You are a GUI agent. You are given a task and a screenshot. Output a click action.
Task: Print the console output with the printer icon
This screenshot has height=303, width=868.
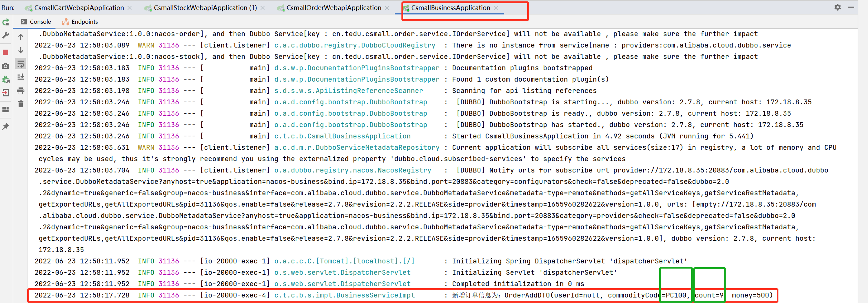click(x=21, y=91)
